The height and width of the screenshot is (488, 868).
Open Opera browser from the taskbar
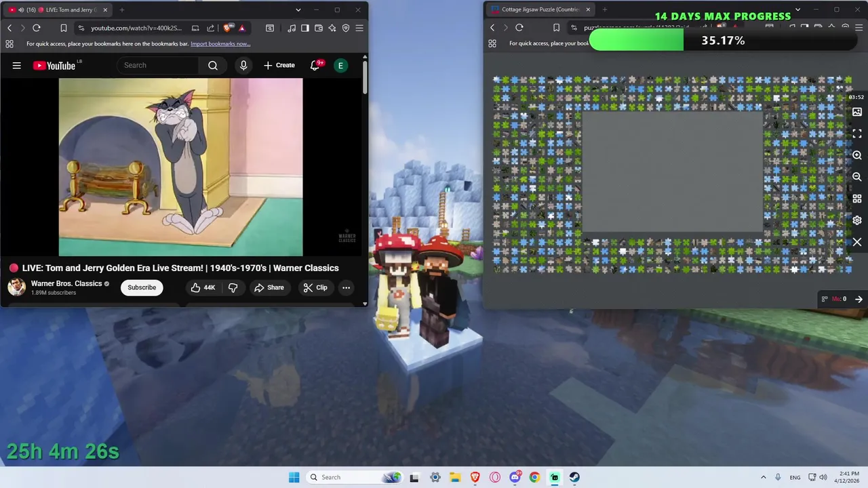click(x=495, y=477)
